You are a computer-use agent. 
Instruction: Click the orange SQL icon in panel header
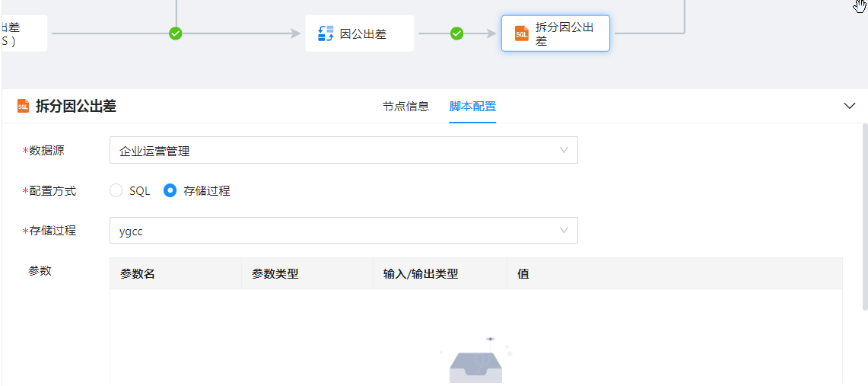(23, 107)
